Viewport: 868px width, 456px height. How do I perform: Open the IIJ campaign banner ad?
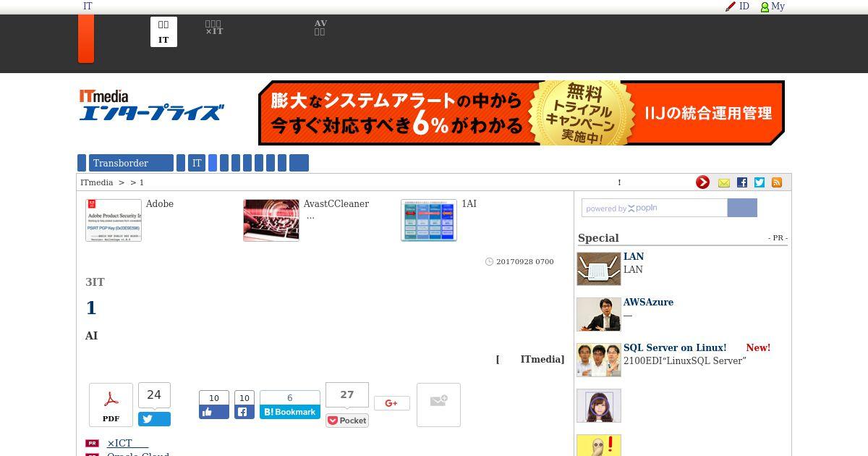[x=522, y=113]
